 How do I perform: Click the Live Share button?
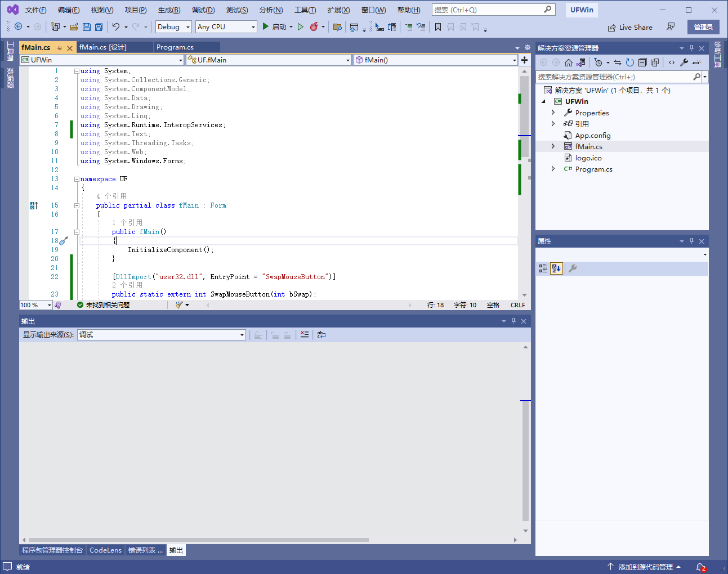click(630, 27)
